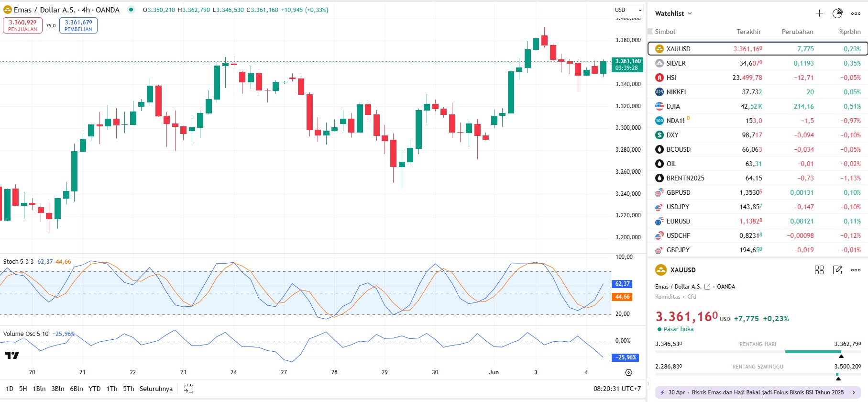The image size is (868, 402).
Task: Click the TradingView logo on chart
Action: [11, 355]
